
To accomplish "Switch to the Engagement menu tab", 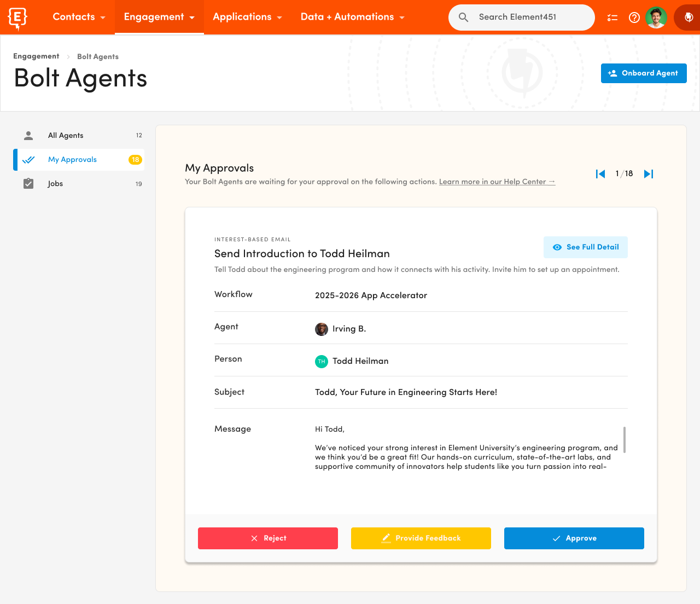I will click(x=159, y=17).
